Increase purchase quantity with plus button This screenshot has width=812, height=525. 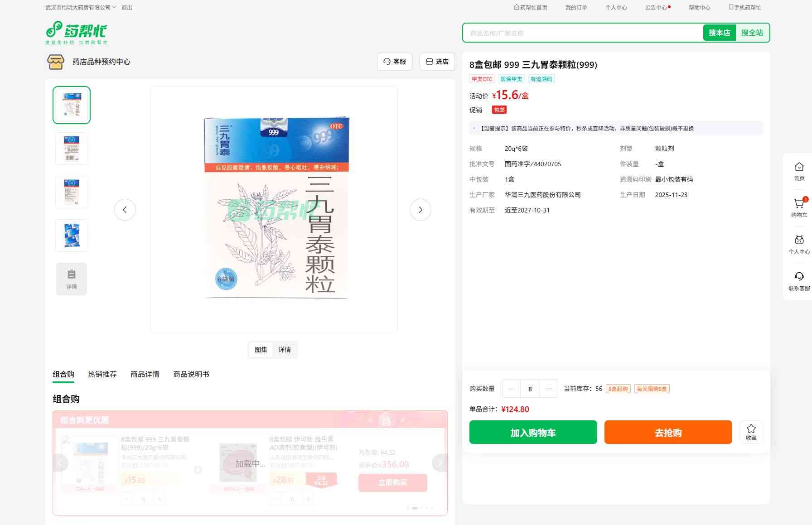549,389
